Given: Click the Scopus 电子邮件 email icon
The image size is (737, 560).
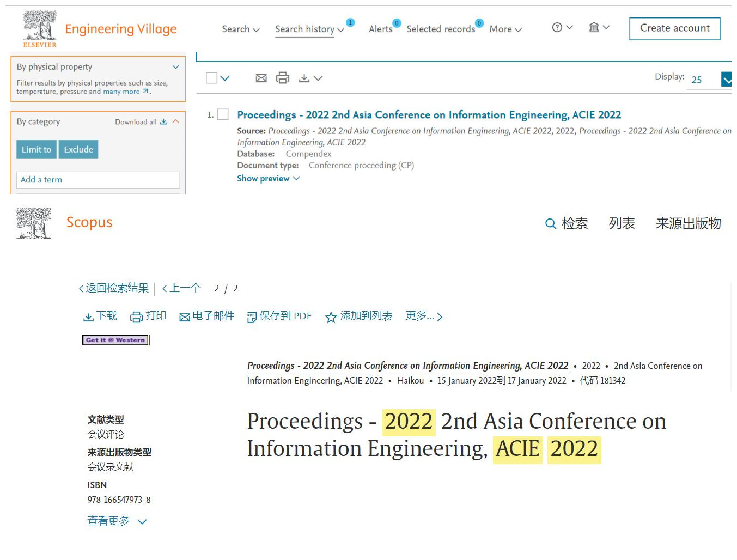Looking at the screenshot, I should pyautogui.click(x=185, y=317).
